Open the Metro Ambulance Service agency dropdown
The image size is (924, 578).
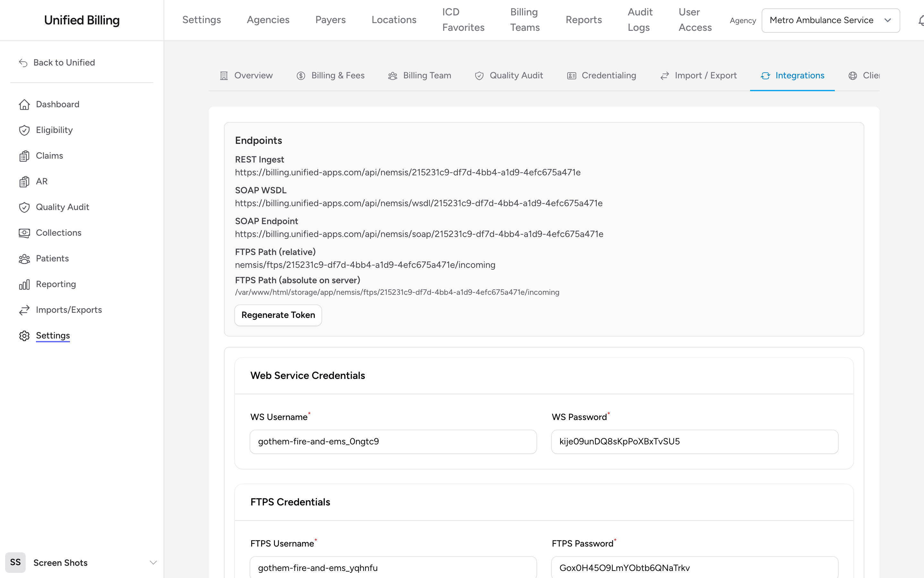pos(830,20)
